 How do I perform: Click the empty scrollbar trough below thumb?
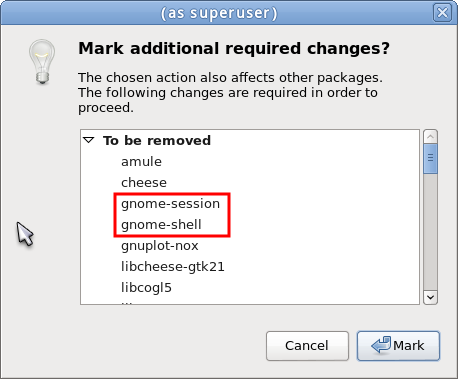point(430,232)
